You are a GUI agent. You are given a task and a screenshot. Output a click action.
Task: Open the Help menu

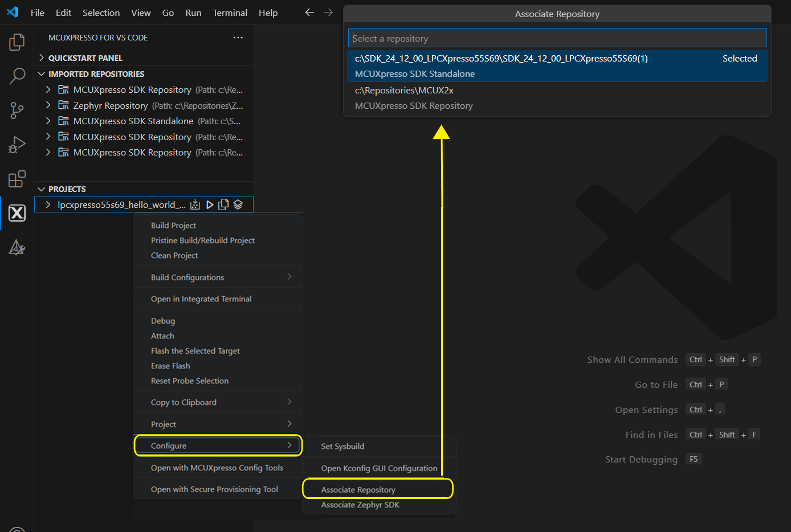pos(268,13)
